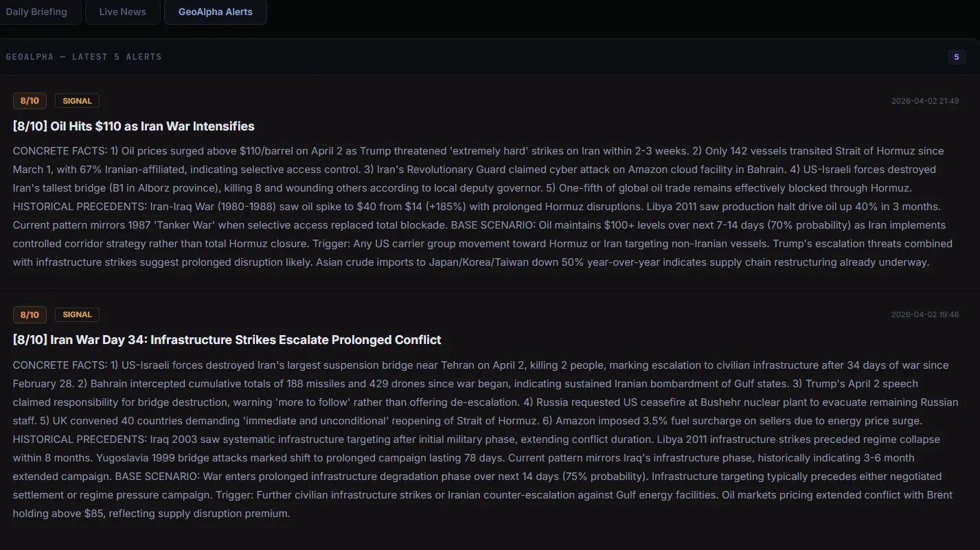
Task: Click the alerts count badge showing 5
Action: pos(957,57)
